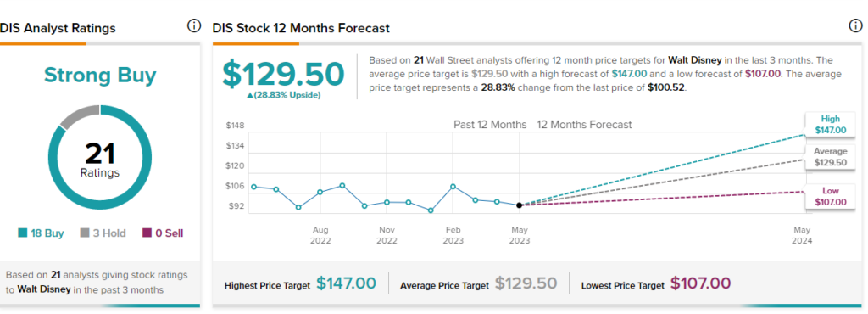868x314 pixels.
Task: Click the 28.83% Upside indicator
Action: [283, 95]
